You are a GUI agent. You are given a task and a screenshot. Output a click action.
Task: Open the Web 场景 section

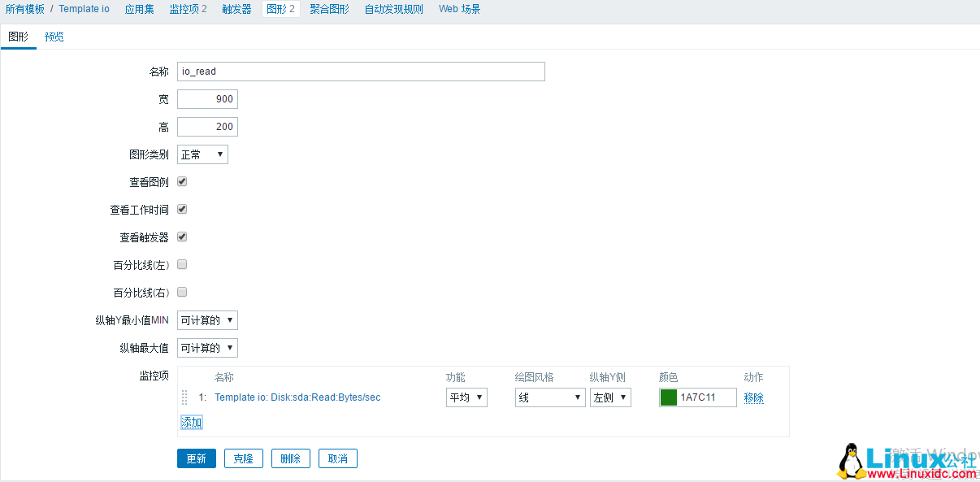[x=458, y=9]
